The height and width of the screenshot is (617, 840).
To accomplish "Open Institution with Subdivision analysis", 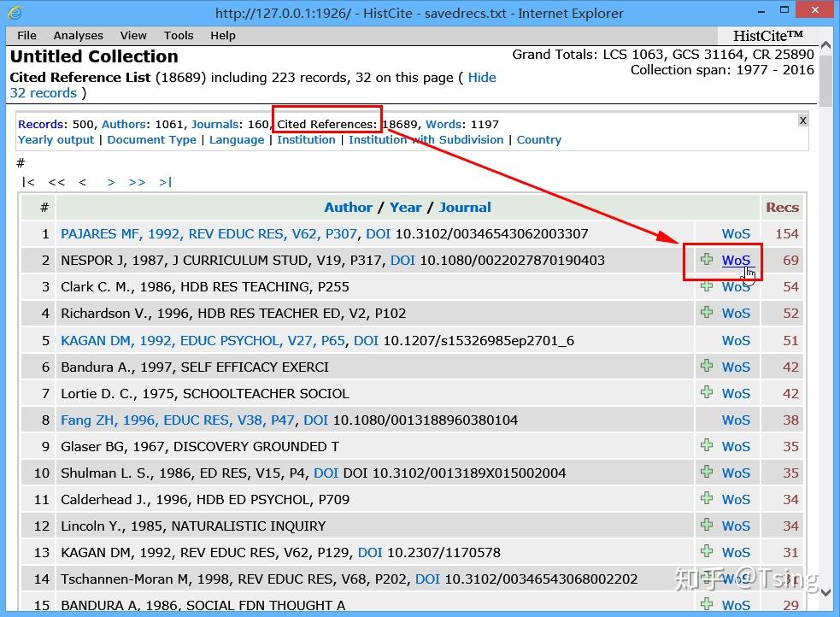I will click(426, 140).
